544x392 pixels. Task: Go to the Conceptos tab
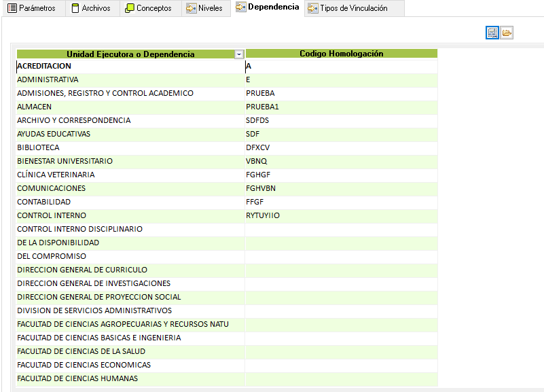click(149, 8)
